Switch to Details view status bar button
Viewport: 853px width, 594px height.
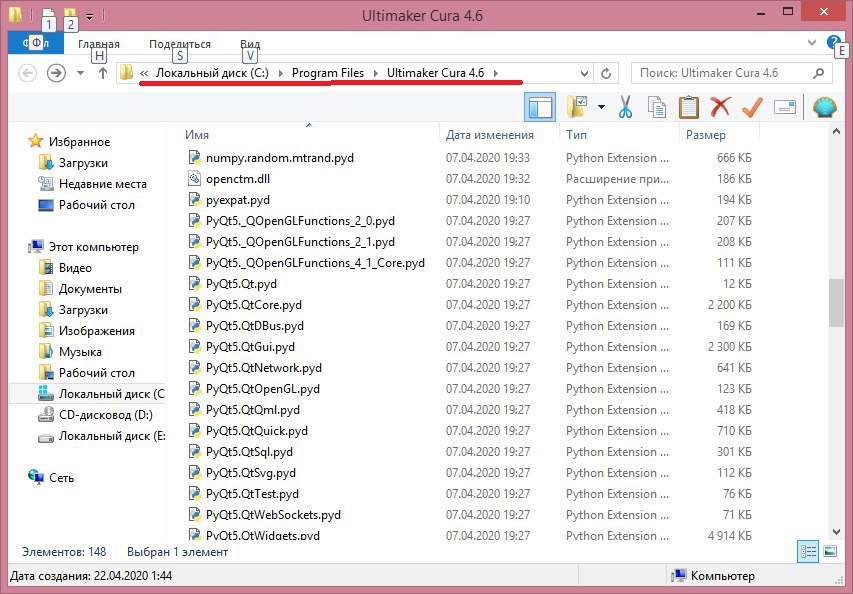click(x=808, y=552)
